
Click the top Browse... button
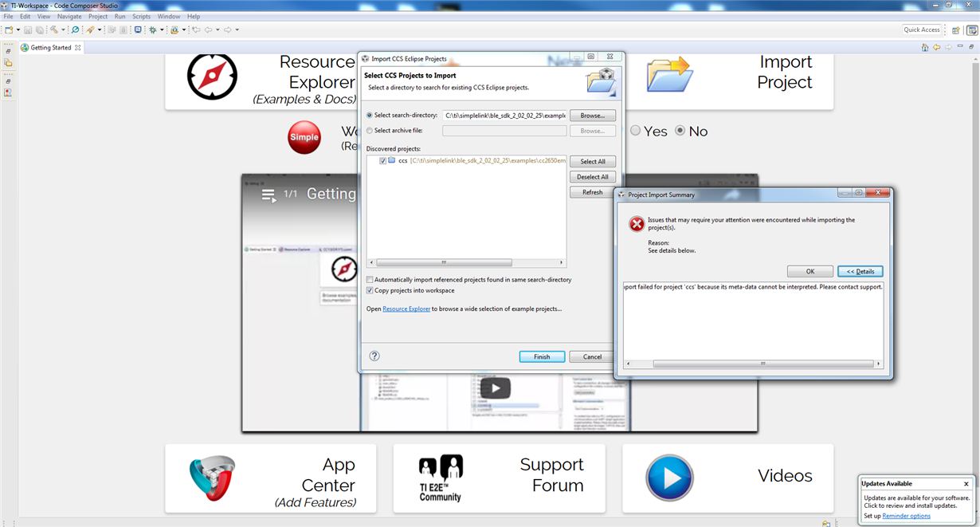click(x=593, y=116)
